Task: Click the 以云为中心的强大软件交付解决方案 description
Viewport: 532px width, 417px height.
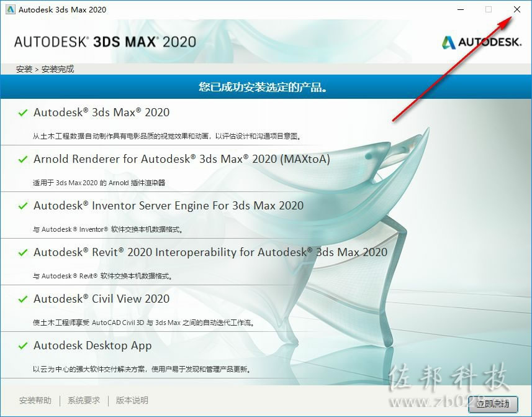Action: point(142,369)
